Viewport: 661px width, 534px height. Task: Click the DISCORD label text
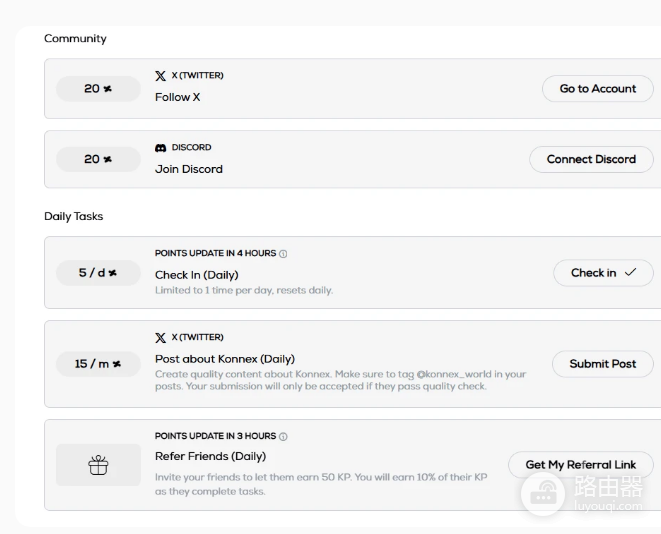191,148
